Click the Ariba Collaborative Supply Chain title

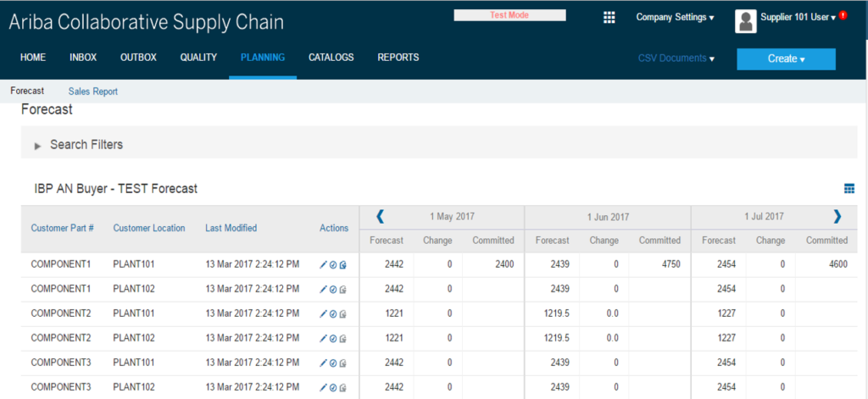coord(146,22)
